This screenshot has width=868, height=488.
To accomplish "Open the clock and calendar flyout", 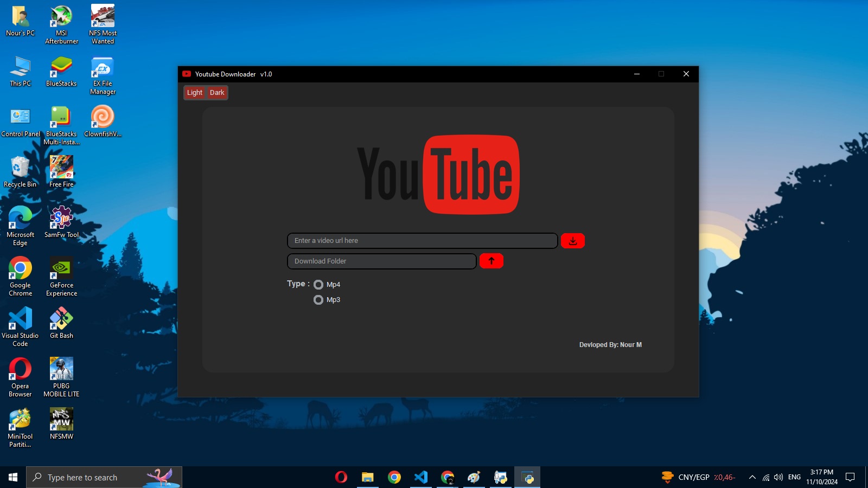I will click(822, 477).
